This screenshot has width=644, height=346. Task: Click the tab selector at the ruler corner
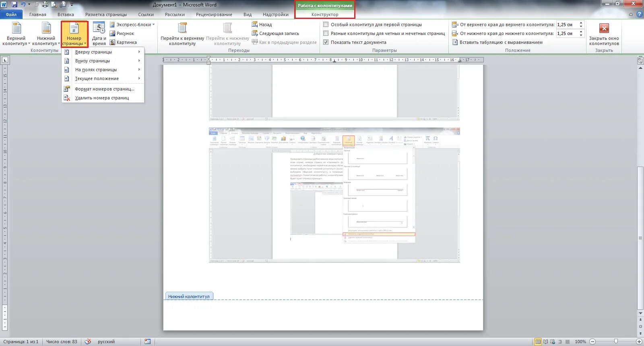coord(5,60)
